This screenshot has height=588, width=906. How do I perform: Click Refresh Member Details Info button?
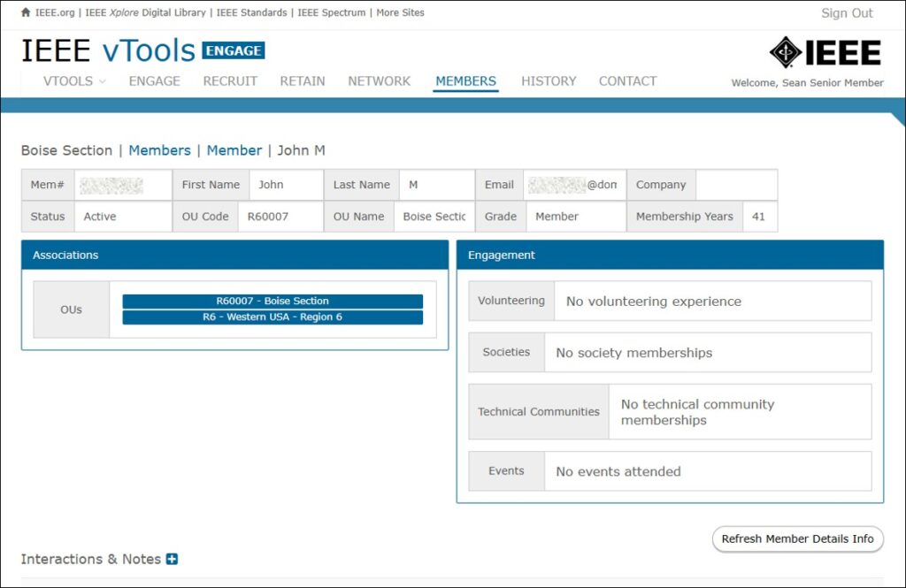797,538
